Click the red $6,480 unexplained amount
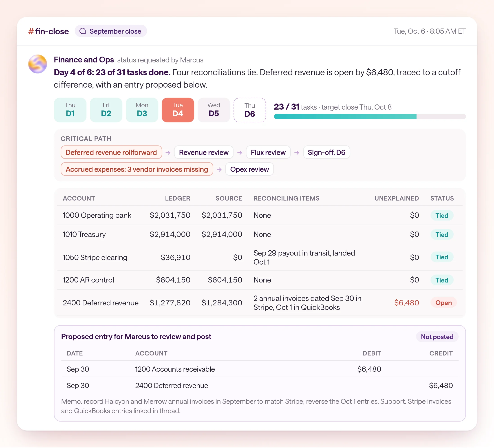Viewport: 494px width, 448px height. pos(406,303)
